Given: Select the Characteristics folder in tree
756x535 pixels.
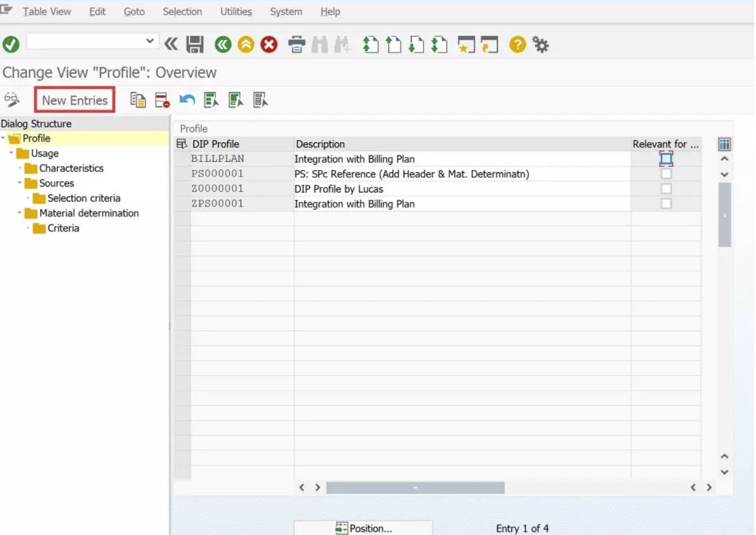Looking at the screenshot, I should click(64, 168).
